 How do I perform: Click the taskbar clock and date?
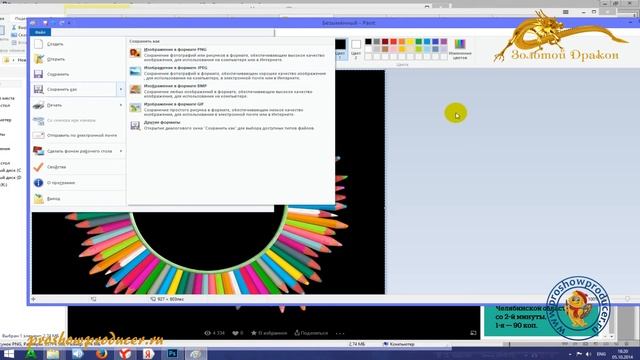tap(623, 354)
